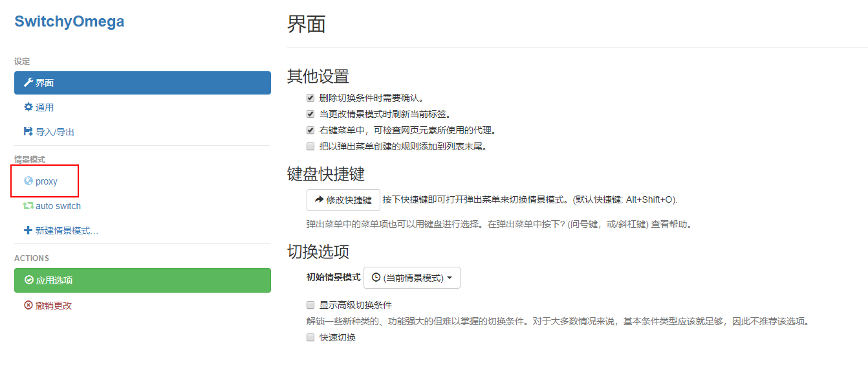The image size is (868, 371).
Task: Click the ACTIONS sidebar header
Action: [x=32, y=258]
